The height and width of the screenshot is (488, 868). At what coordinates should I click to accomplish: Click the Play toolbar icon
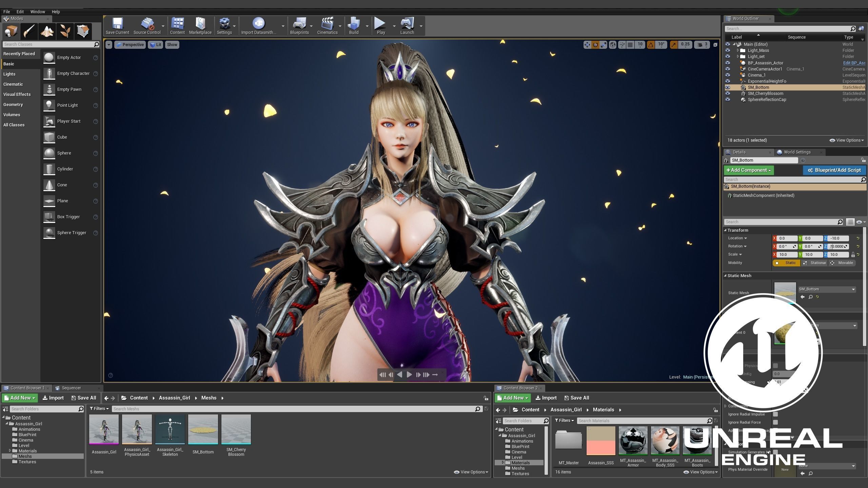point(380,26)
